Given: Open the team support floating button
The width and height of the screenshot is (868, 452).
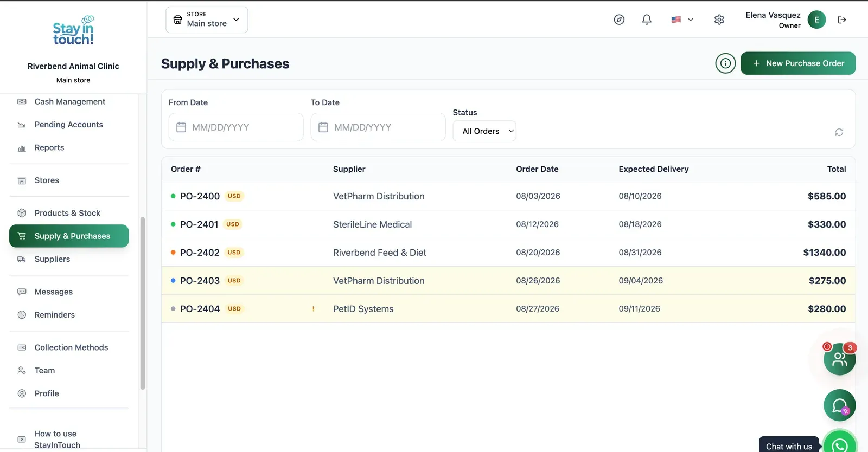Looking at the screenshot, I should pyautogui.click(x=839, y=359).
